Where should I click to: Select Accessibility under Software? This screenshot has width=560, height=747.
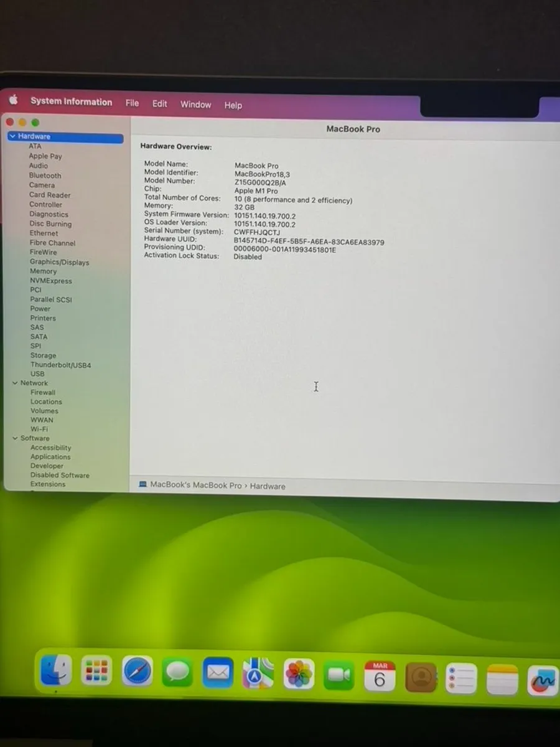tap(50, 448)
